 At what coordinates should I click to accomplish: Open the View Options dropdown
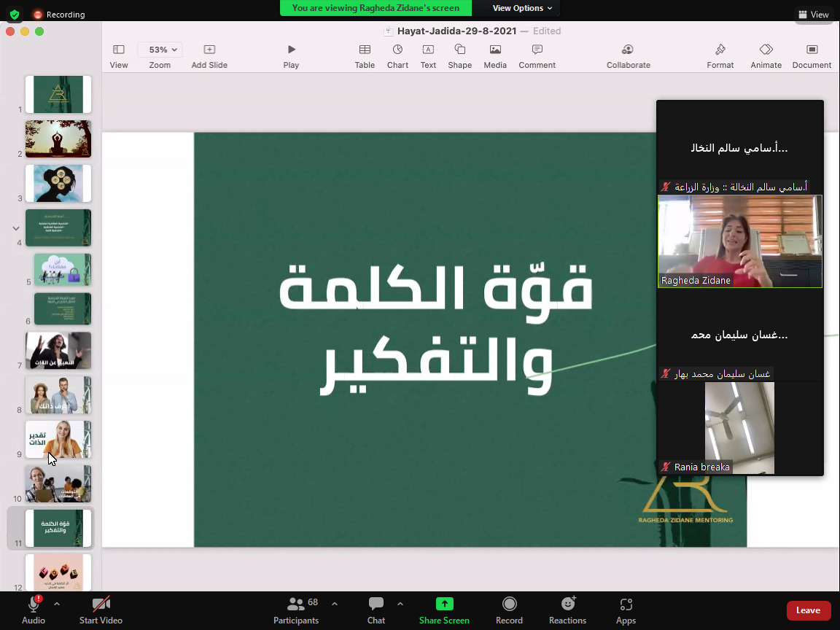click(x=522, y=8)
